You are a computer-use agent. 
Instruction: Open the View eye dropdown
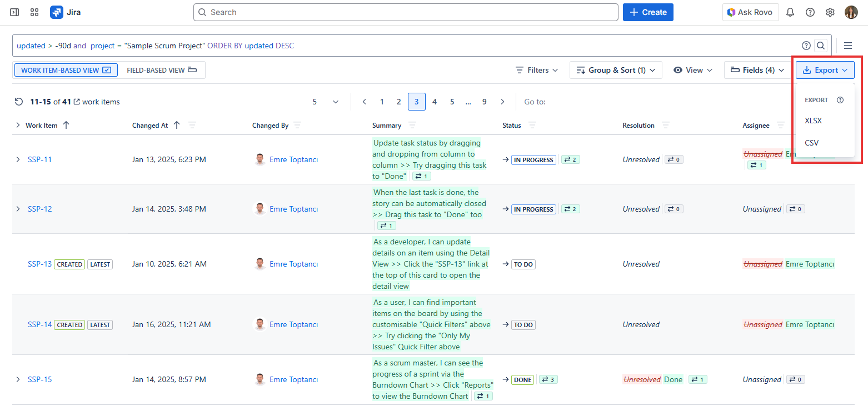click(x=692, y=70)
